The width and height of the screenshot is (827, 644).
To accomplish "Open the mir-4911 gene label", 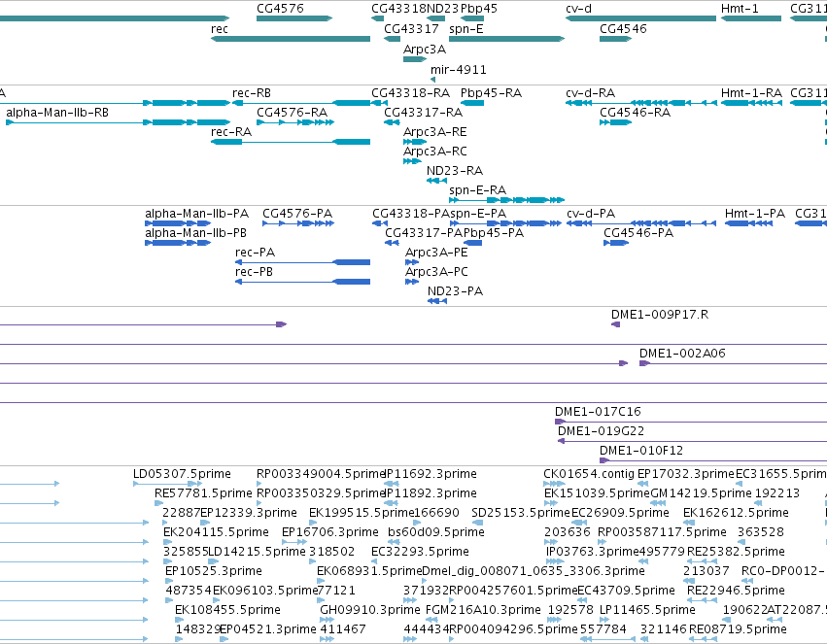I will (459, 70).
